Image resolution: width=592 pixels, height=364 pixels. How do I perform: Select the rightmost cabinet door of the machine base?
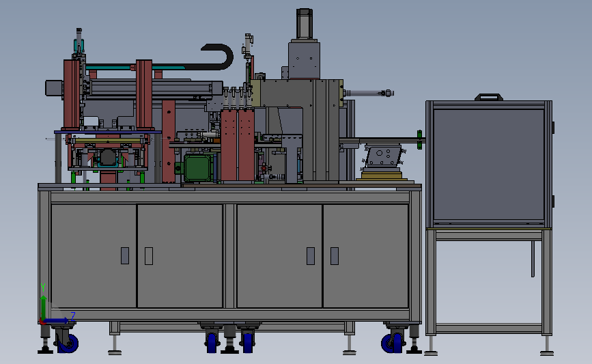click(365, 255)
